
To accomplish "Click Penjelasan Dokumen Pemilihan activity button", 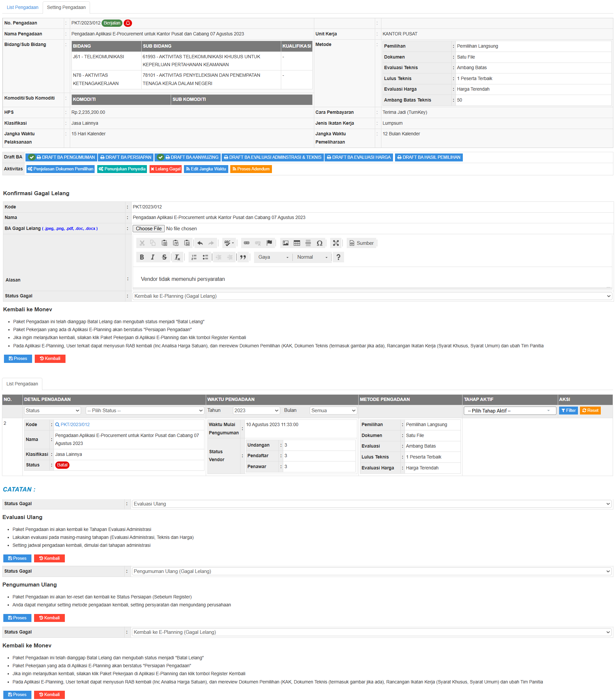I will (x=60, y=169).
